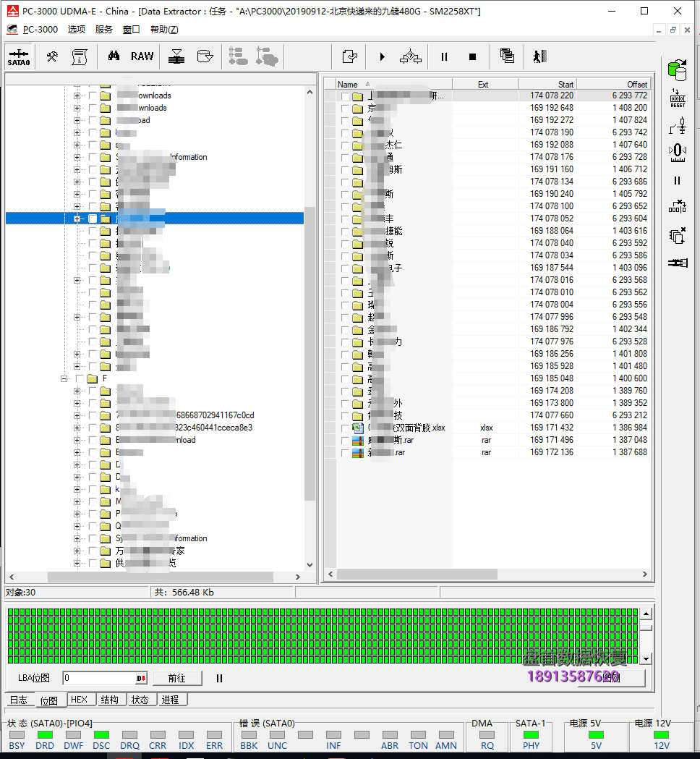The image size is (700, 759).
Task: Click the RESET icon in the right sidebar
Action: pyautogui.click(x=678, y=98)
